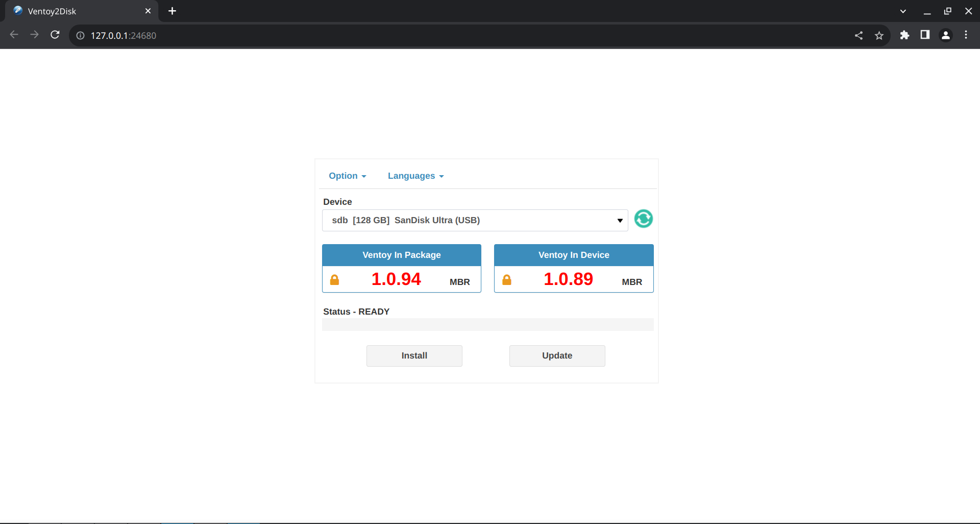The image size is (980, 524).
Task: Select the Ventoy2Disk browser tab
Action: pos(82,11)
